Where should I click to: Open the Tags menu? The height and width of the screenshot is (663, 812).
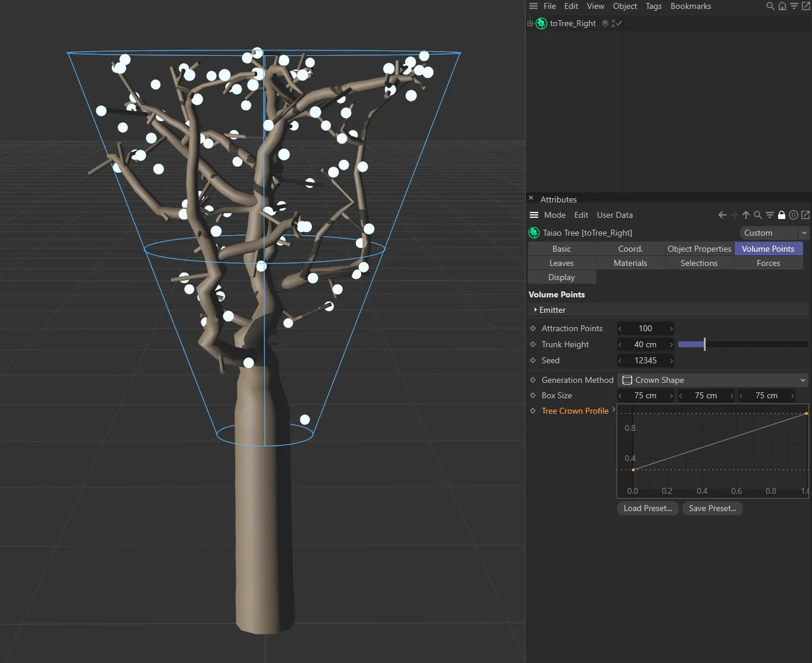(x=653, y=6)
